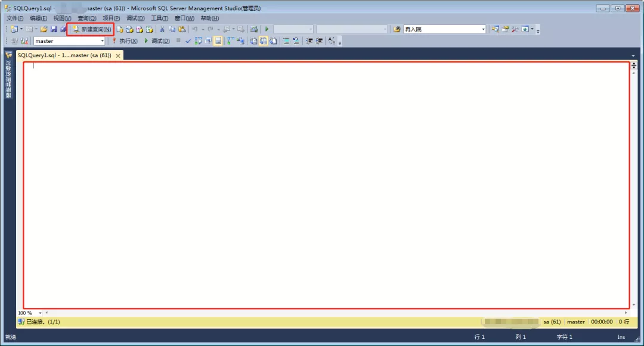Open the 文件(F) menu

click(x=15, y=18)
